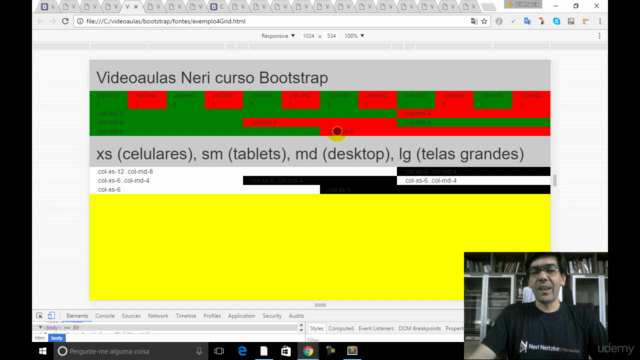Switch to the Elements panel tab
The height and width of the screenshot is (360, 640).
(77, 316)
